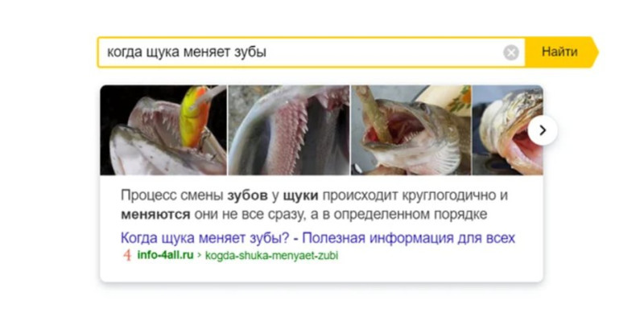The height and width of the screenshot is (325, 644).
Task: Open the close-up pike teeth rows thumbnail
Action: tap(289, 130)
